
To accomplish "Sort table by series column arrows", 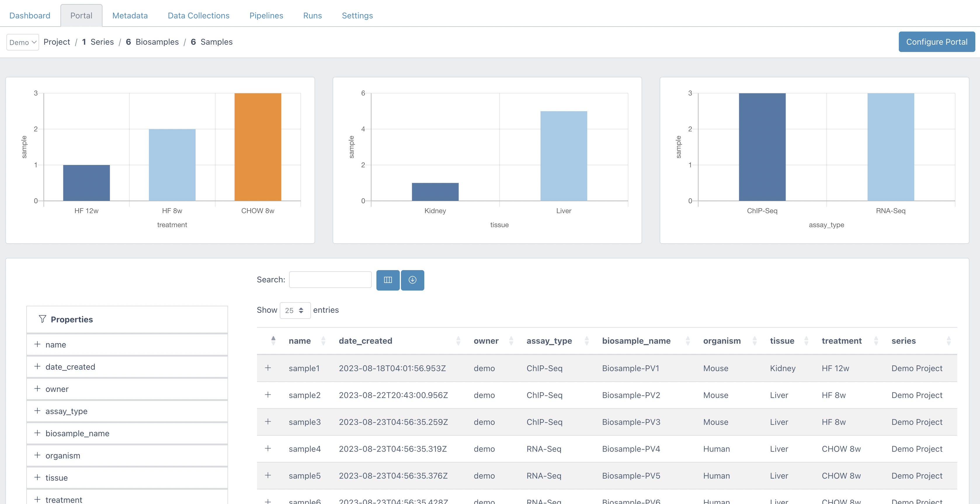I will (x=949, y=341).
